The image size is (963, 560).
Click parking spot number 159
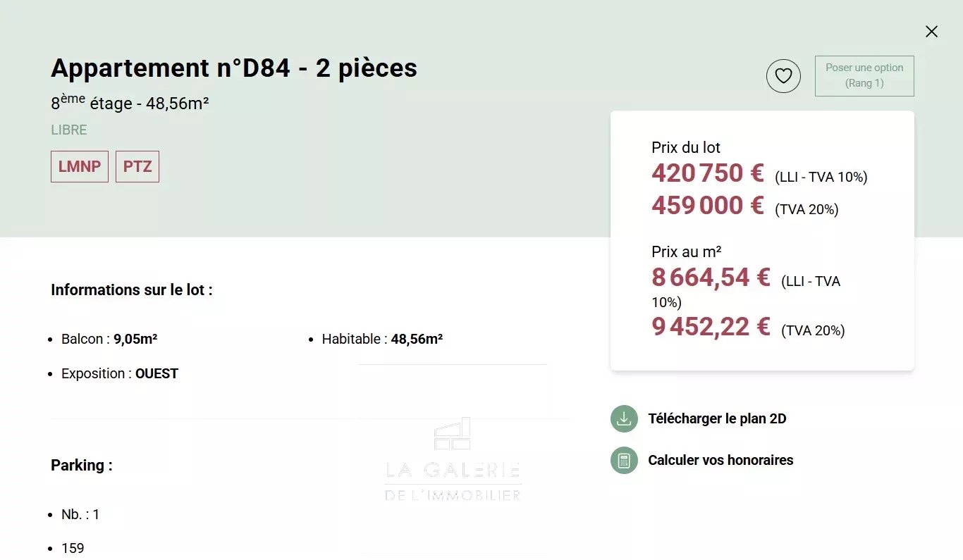pos(73,548)
